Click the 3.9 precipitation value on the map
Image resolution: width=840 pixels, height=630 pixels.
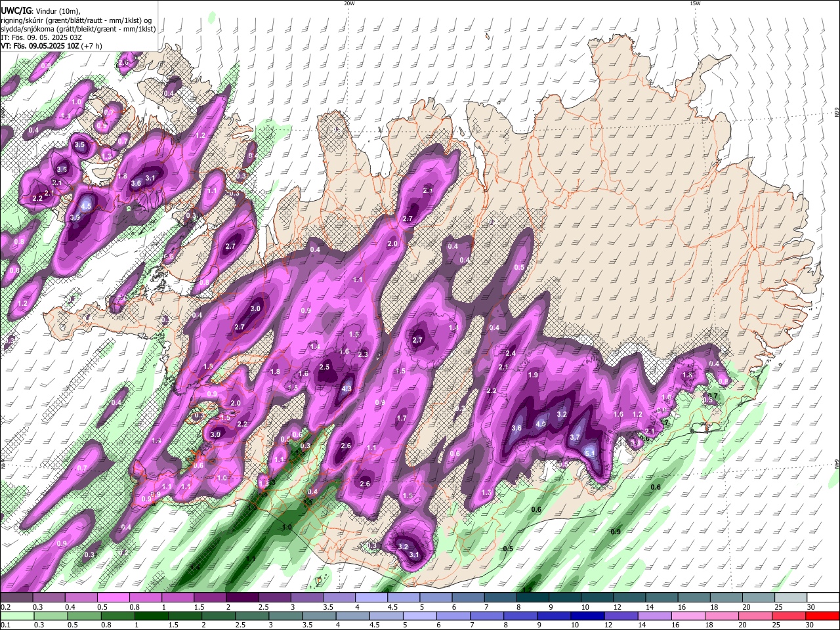[75, 217]
